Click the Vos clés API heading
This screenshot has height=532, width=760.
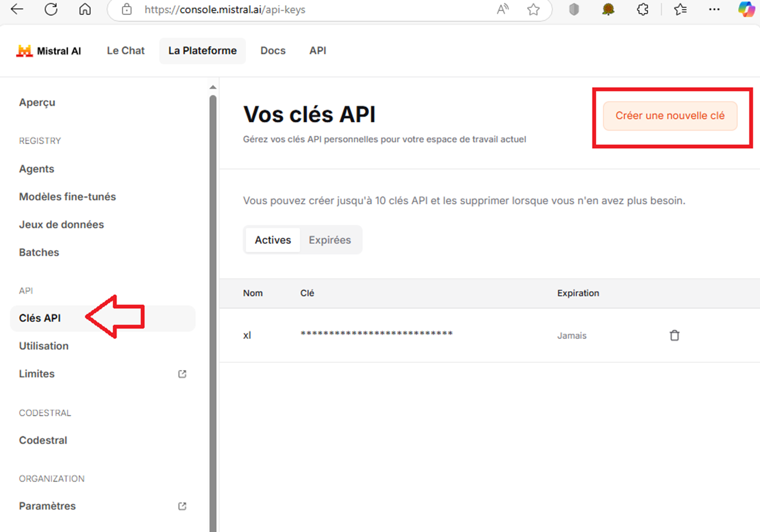[x=309, y=114]
